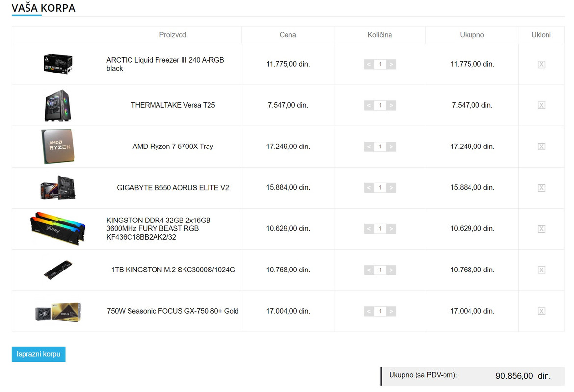Image resolution: width=574 pixels, height=392 pixels.
Task: Decrease quantity of GIGABYTE B550 motherboard
Action: 369,188
